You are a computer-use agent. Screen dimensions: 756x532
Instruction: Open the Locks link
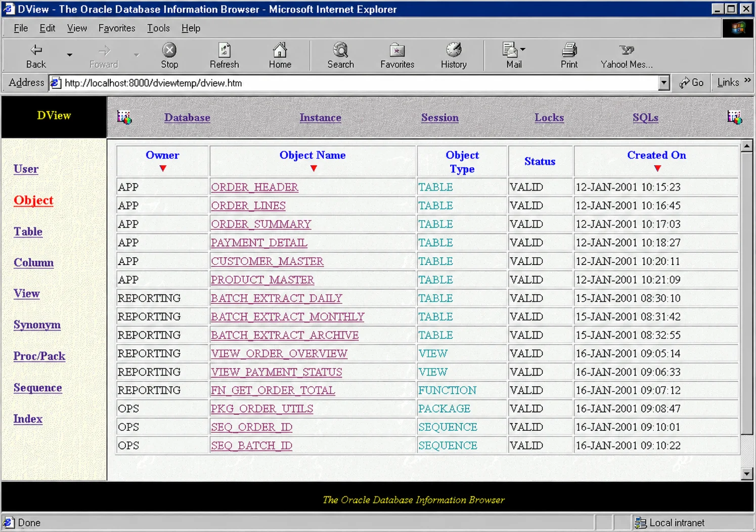(549, 118)
